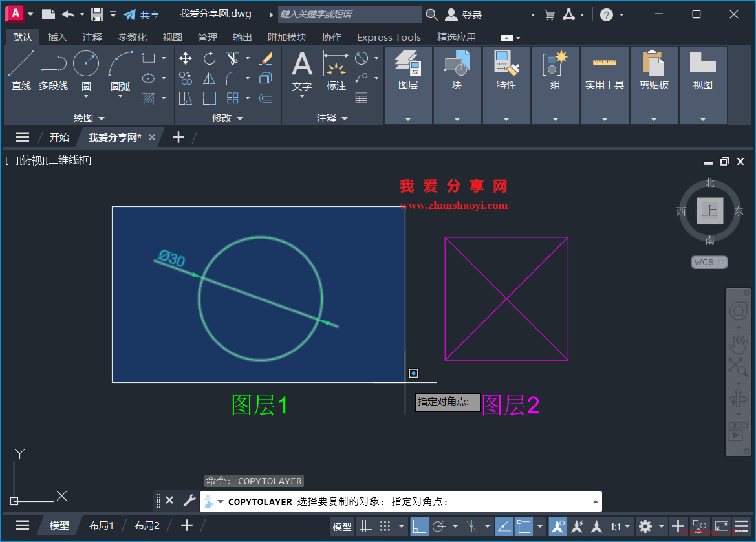Switch to the Parametric (参数化) ribbon tab

(132, 37)
